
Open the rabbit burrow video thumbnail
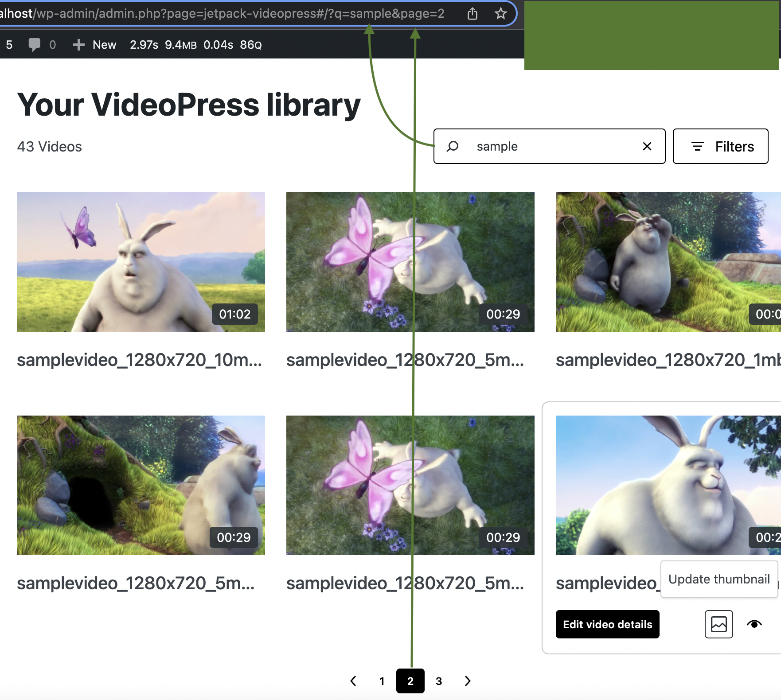pyautogui.click(x=141, y=485)
